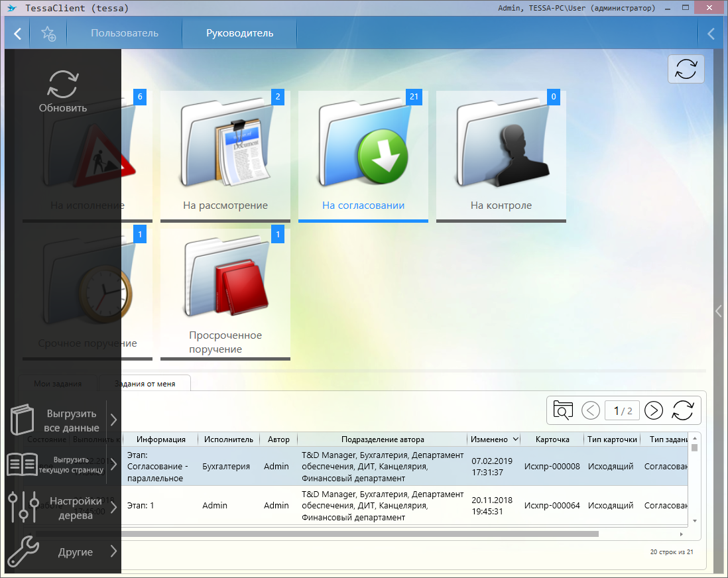Click the 07.02.2019 17:31:37 date cell
The width and height of the screenshot is (728, 578).
(x=492, y=467)
